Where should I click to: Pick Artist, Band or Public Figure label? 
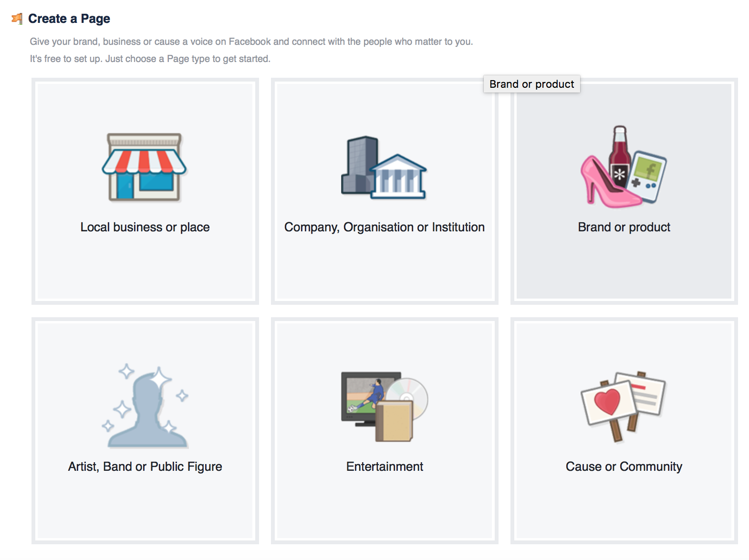(x=145, y=467)
